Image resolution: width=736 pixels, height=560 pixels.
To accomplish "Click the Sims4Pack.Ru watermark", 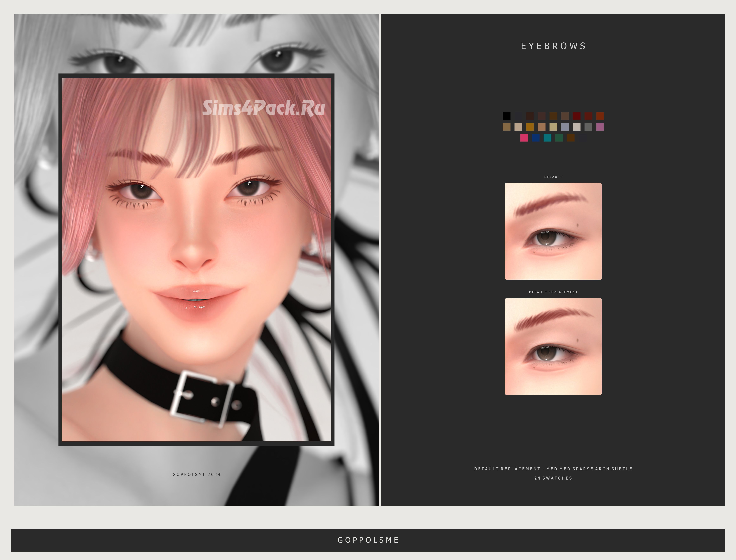I will point(264,108).
